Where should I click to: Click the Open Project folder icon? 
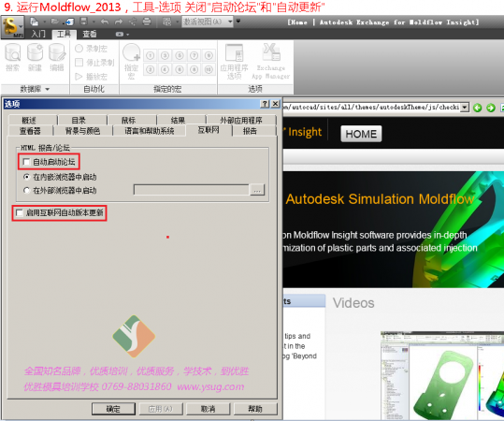(55, 22)
